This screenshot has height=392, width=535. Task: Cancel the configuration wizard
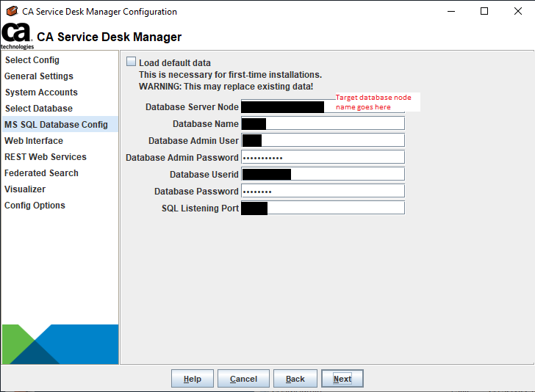(243, 378)
